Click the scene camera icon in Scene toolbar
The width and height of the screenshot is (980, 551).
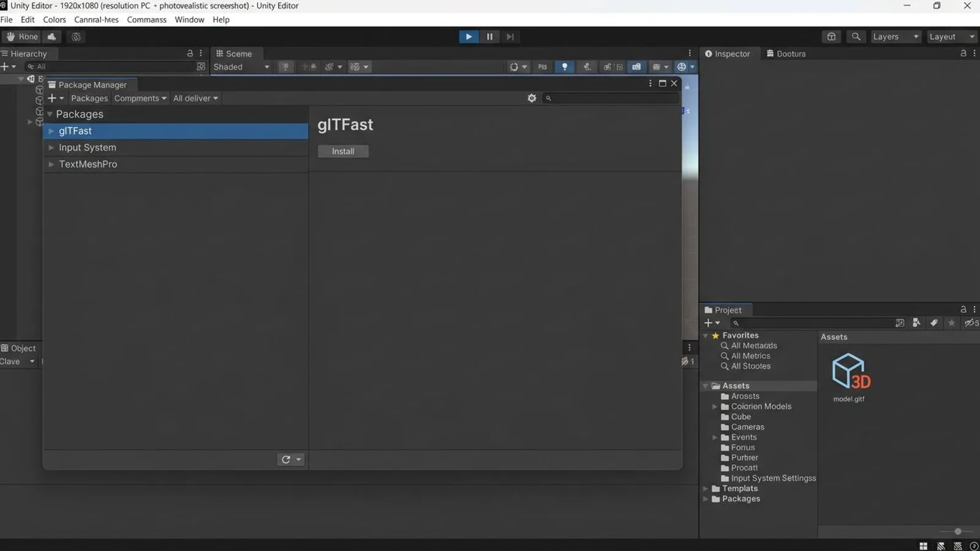[x=636, y=67]
